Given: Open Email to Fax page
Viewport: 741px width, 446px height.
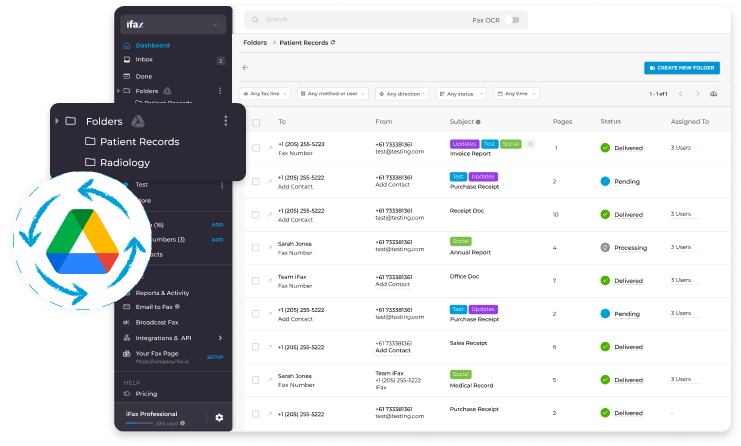Looking at the screenshot, I should point(154,307).
